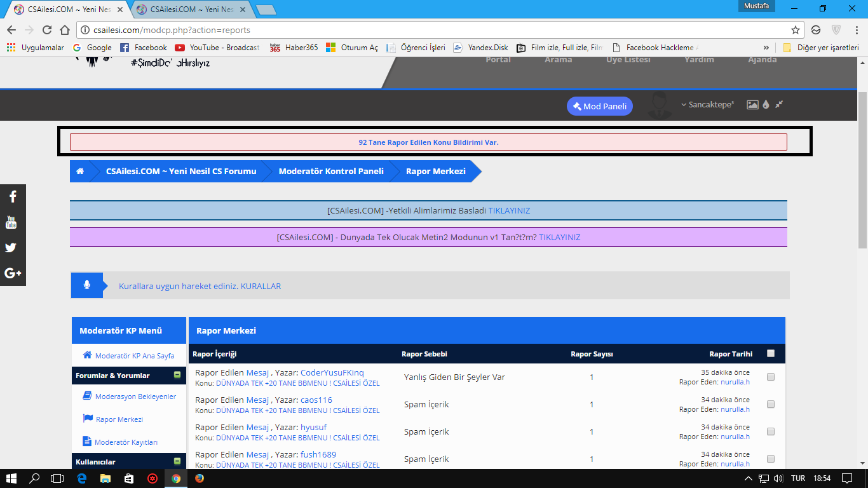Collapse the Forumlar & Yorumlar section
868x488 pixels.
tap(177, 375)
